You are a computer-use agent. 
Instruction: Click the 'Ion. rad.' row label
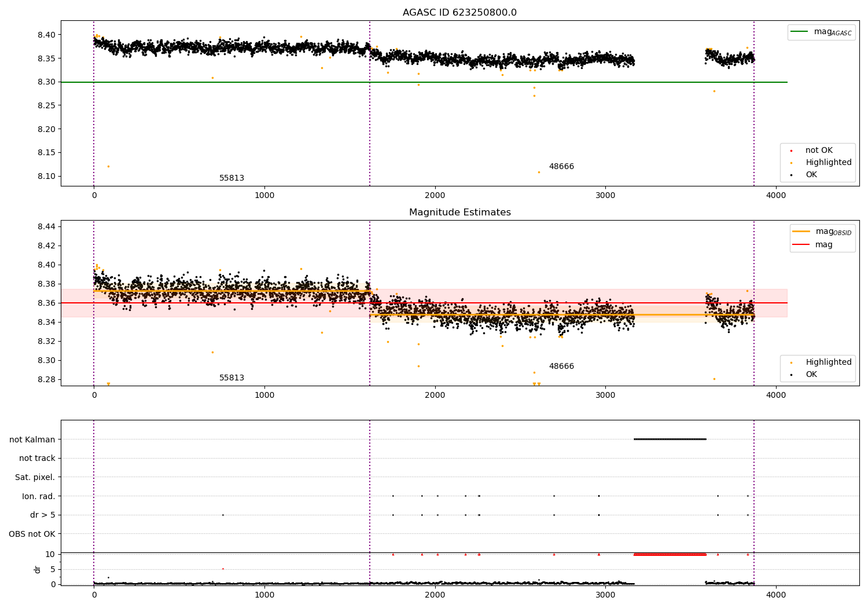coord(39,496)
